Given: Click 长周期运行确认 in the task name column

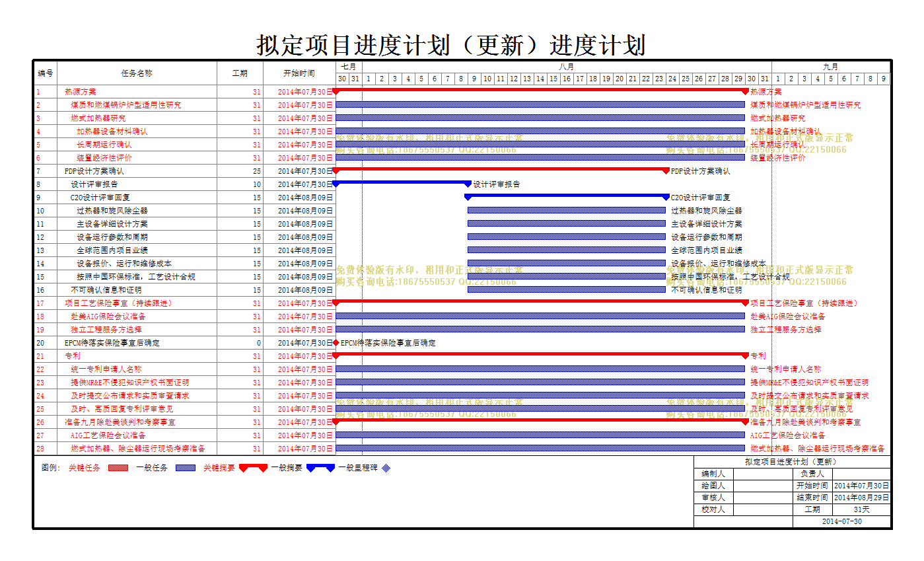Looking at the screenshot, I should (104, 145).
